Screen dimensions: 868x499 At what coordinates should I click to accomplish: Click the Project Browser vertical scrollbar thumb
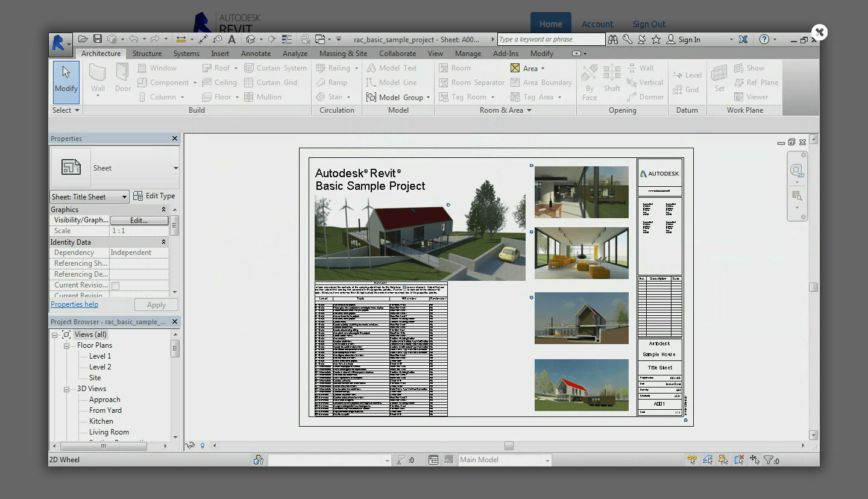tap(175, 349)
